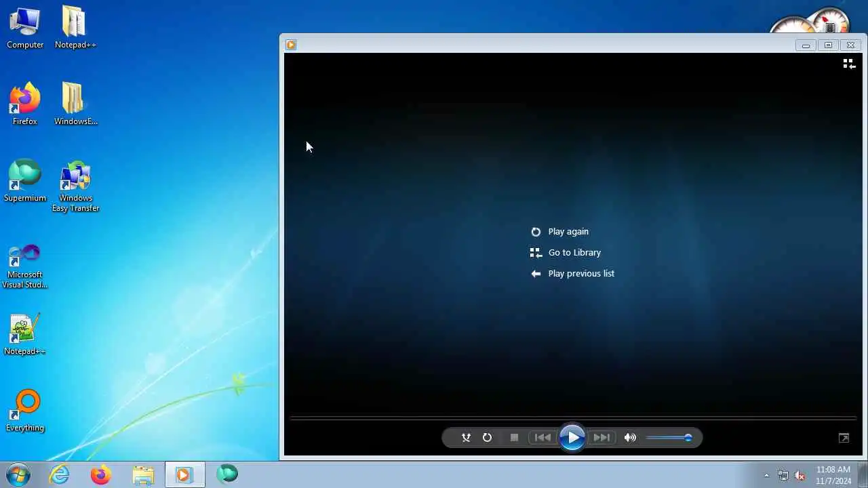868x488 pixels.
Task: Adjust the volume slider
Action: [x=669, y=438]
